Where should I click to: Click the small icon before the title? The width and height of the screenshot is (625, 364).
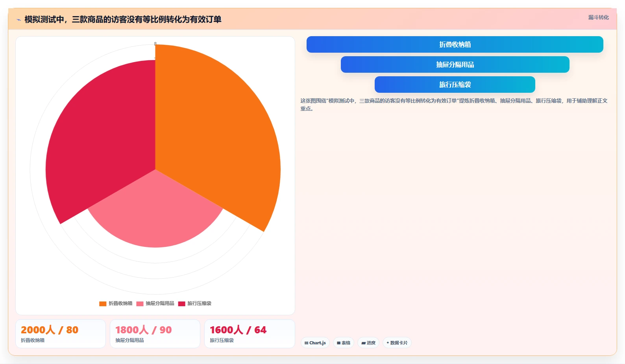pyautogui.click(x=18, y=20)
